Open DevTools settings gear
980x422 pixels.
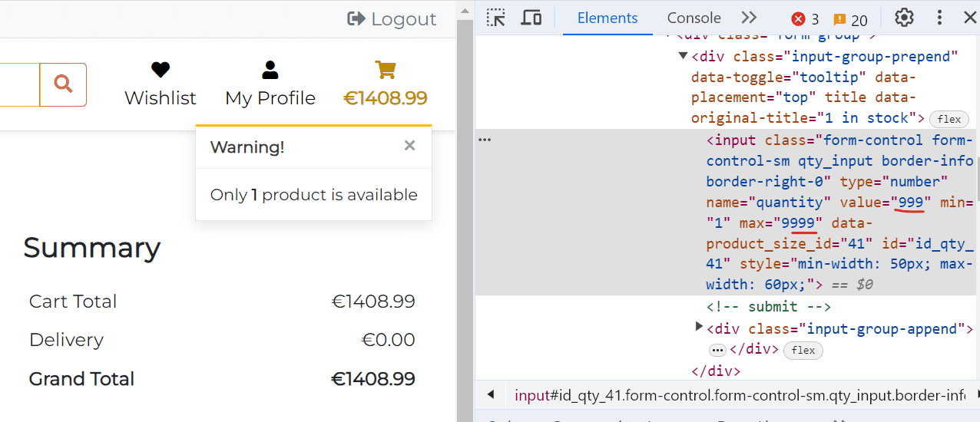pyautogui.click(x=905, y=18)
